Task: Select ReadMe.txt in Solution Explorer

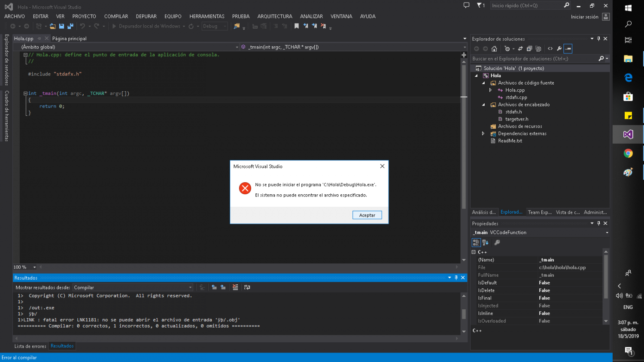Action: [510, 141]
